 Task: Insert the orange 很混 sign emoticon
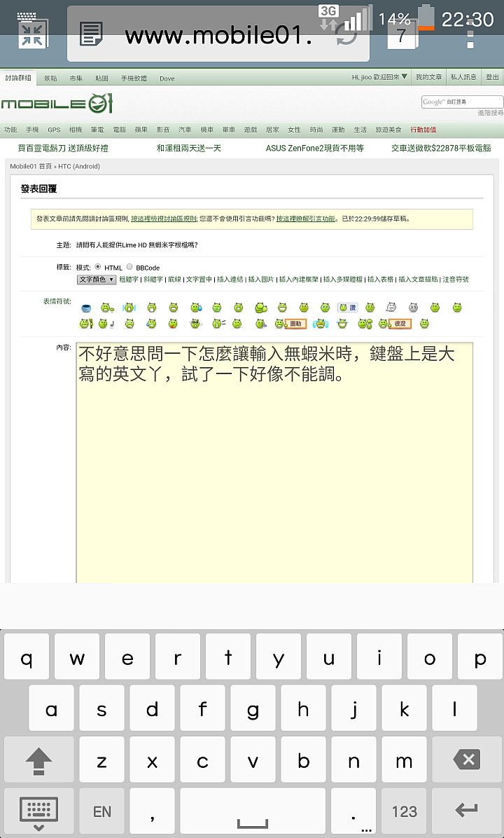395,323
